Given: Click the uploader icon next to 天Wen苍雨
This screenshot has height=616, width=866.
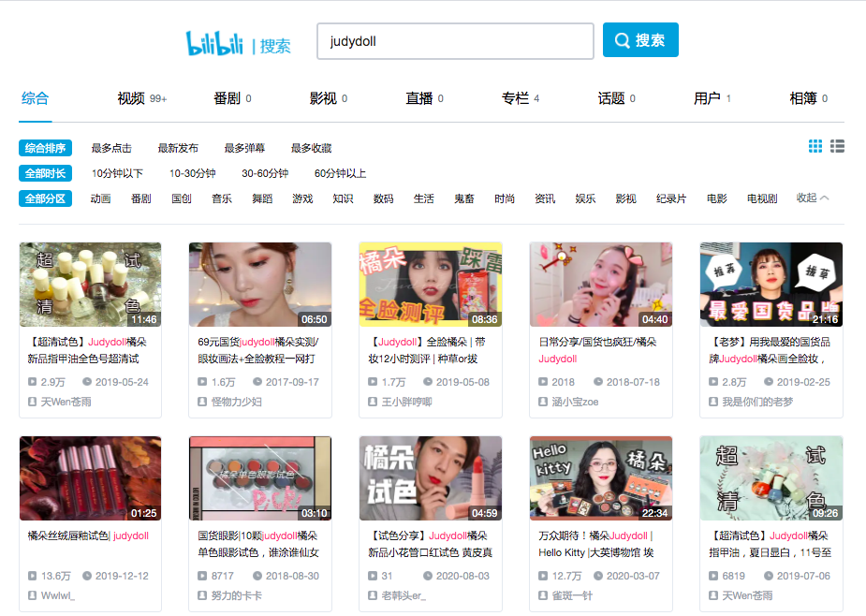Looking at the screenshot, I should point(33,402).
